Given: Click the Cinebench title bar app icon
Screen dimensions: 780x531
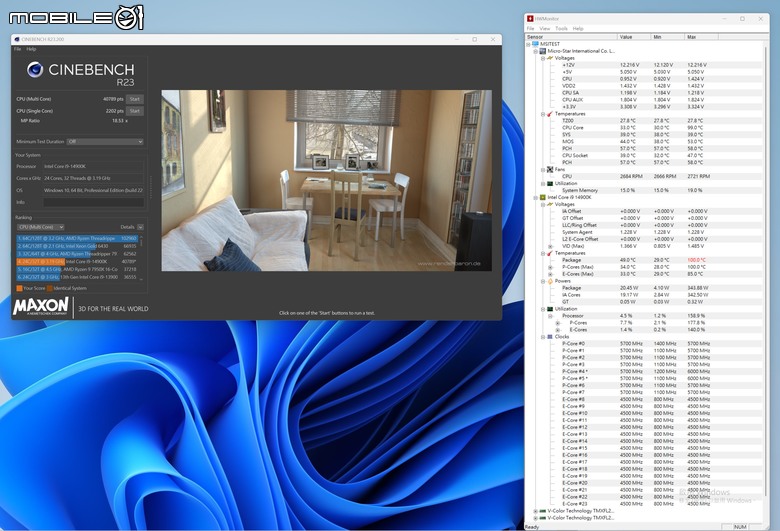Looking at the screenshot, I should 17,39.
